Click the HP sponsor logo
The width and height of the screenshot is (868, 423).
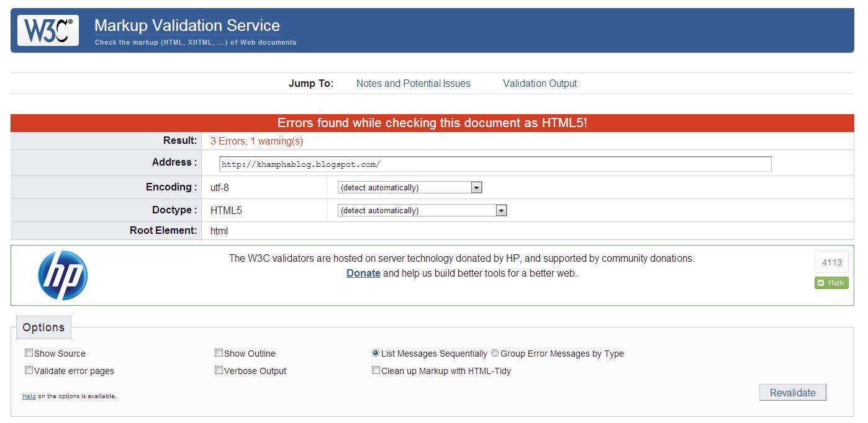click(x=63, y=275)
